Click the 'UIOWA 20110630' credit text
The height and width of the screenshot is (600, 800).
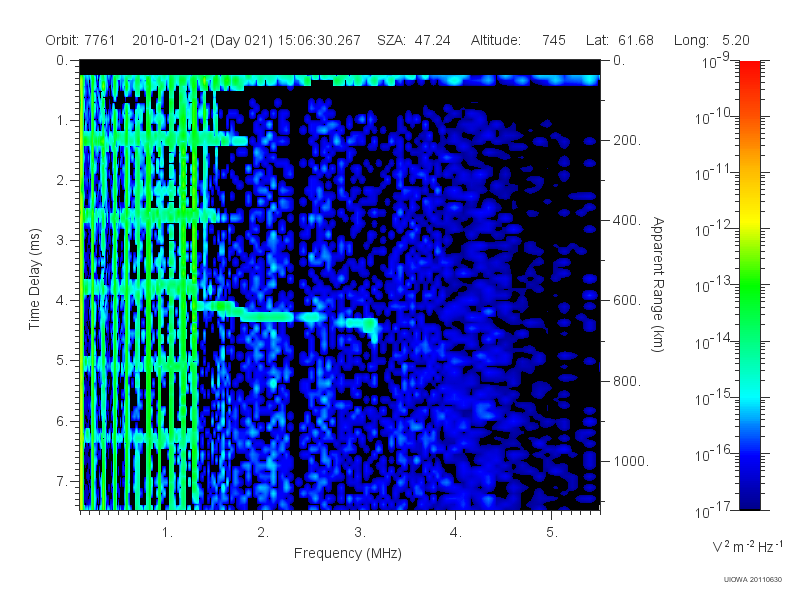point(753,580)
